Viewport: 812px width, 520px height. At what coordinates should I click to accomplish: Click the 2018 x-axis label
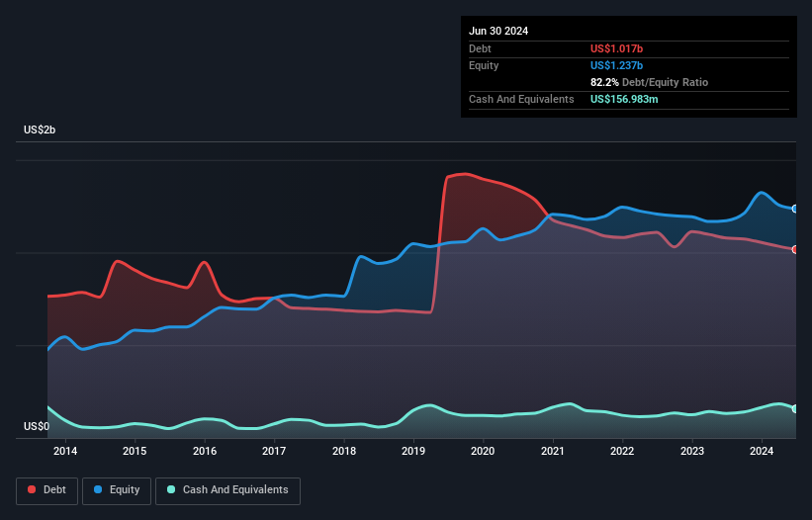click(x=344, y=451)
